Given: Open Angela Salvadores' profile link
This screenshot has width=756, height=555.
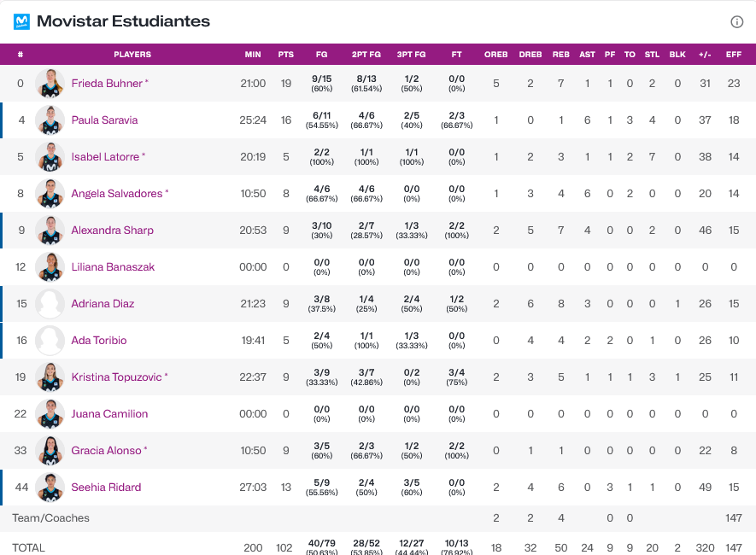Looking at the screenshot, I should coord(116,194).
